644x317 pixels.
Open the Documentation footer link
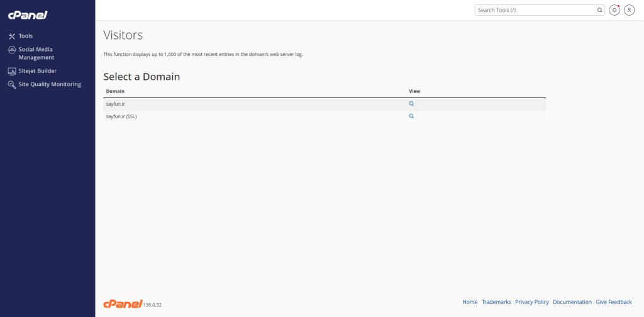572,302
